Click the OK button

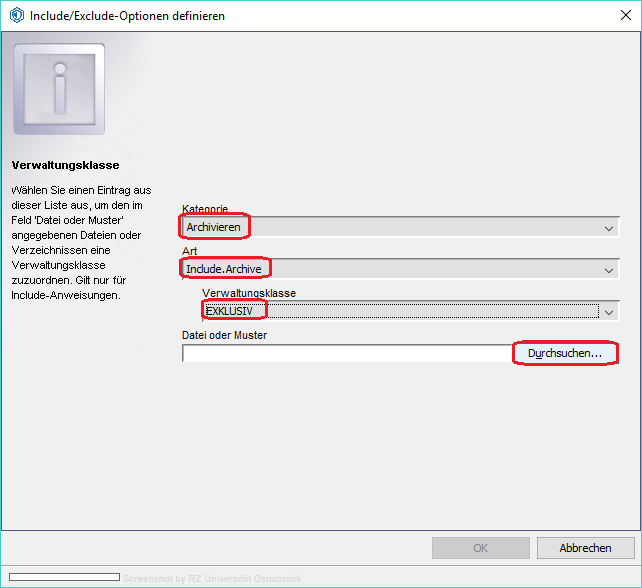coord(480,548)
